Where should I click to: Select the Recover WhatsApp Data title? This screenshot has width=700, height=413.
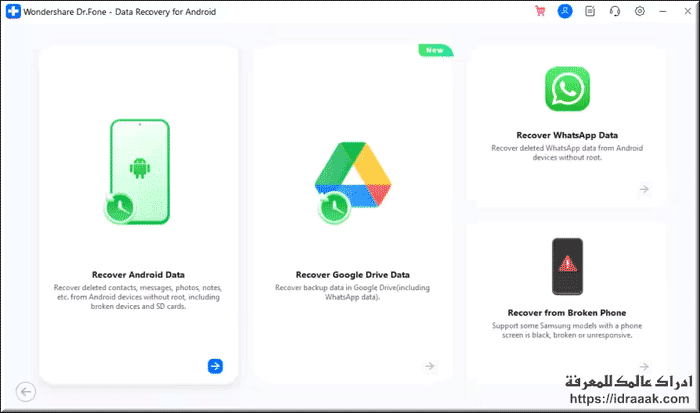click(x=567, y=135)
